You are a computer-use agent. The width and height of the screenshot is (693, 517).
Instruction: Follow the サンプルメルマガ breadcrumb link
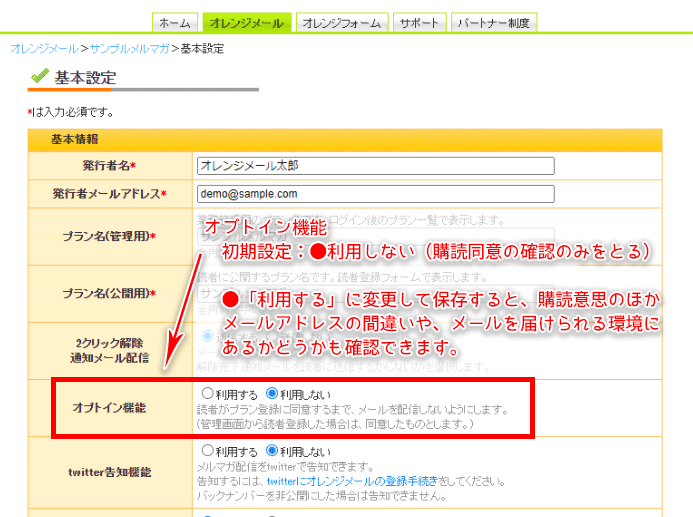pos(129,48)
